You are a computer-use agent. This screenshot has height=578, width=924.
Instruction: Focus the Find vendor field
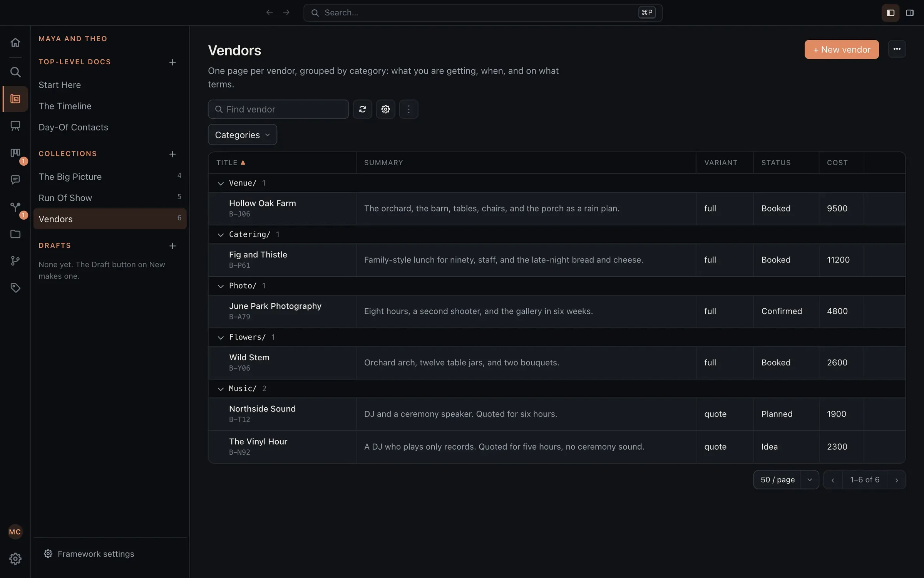pyautogui.click(x=278, y=109)
